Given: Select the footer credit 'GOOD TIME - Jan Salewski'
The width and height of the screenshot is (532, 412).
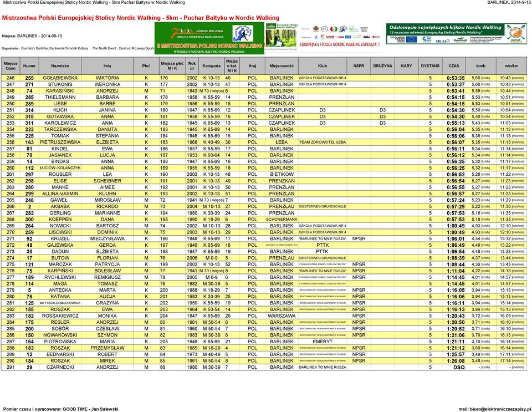Looking at the screenshot, I should 90,409.
